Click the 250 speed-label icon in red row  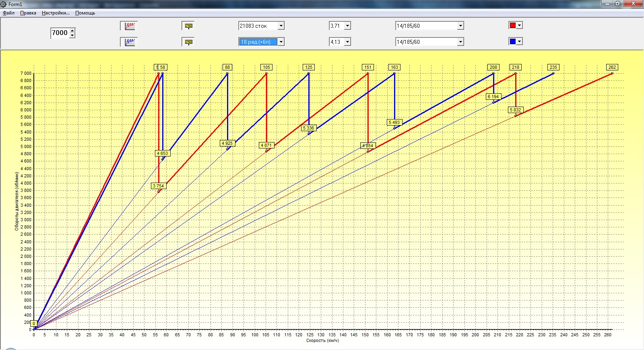[x=188, y=26]
